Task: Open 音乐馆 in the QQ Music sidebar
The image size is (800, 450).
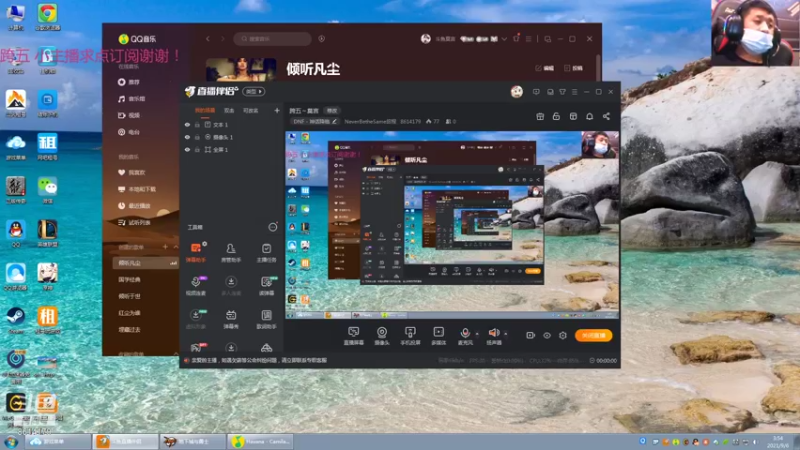Action: pyautogui.click(x=132, y=99)
